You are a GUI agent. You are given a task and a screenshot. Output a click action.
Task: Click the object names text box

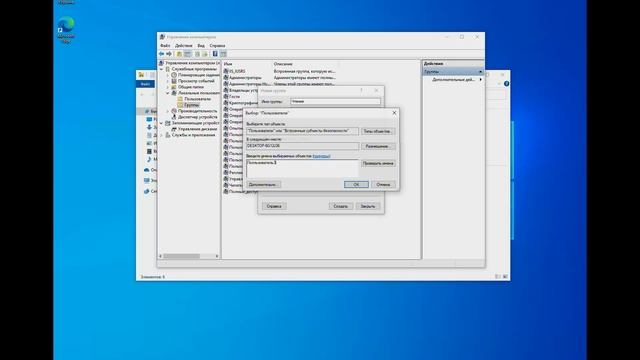click(302, 169)
